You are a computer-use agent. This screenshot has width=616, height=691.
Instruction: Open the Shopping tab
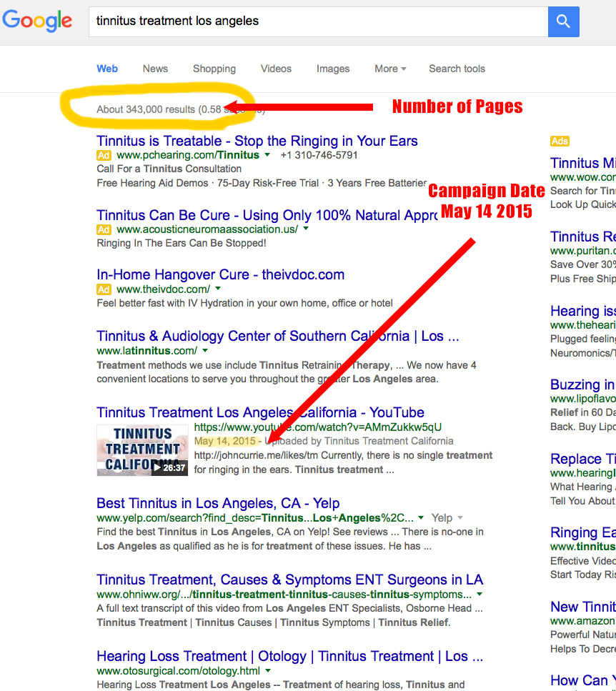214,69
